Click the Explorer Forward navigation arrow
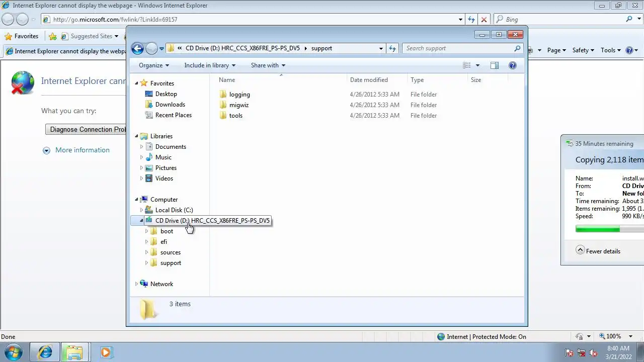The width and height of the screenshot is (644, 362). click(151, 48)
